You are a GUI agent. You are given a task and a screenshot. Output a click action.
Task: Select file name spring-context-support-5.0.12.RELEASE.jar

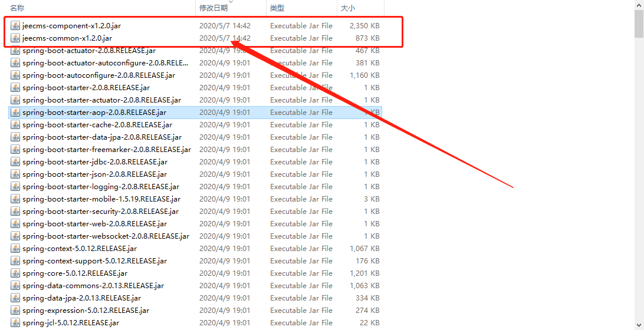click(95, 260)
